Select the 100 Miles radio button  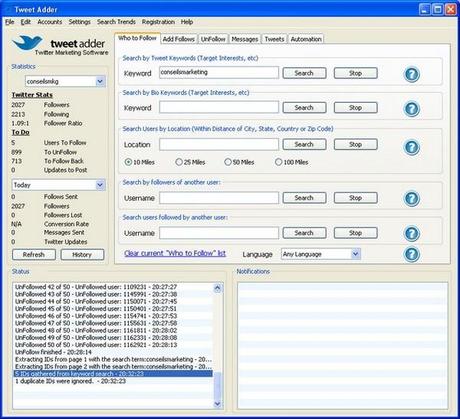(x=278, y=162)
